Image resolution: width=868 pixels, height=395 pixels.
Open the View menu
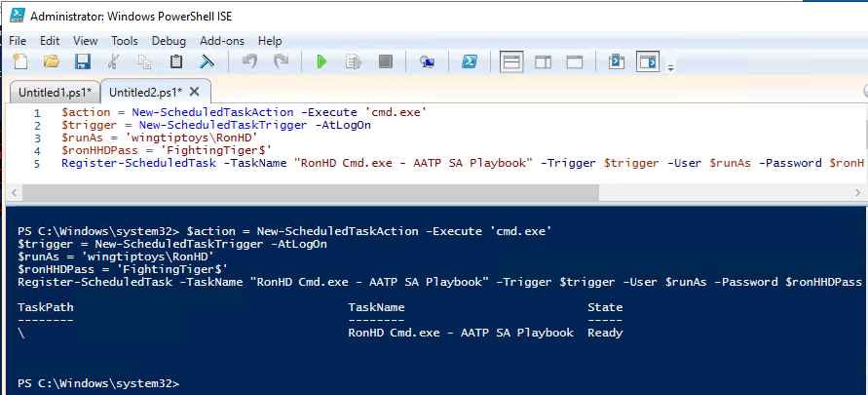(x=86, y=41)
